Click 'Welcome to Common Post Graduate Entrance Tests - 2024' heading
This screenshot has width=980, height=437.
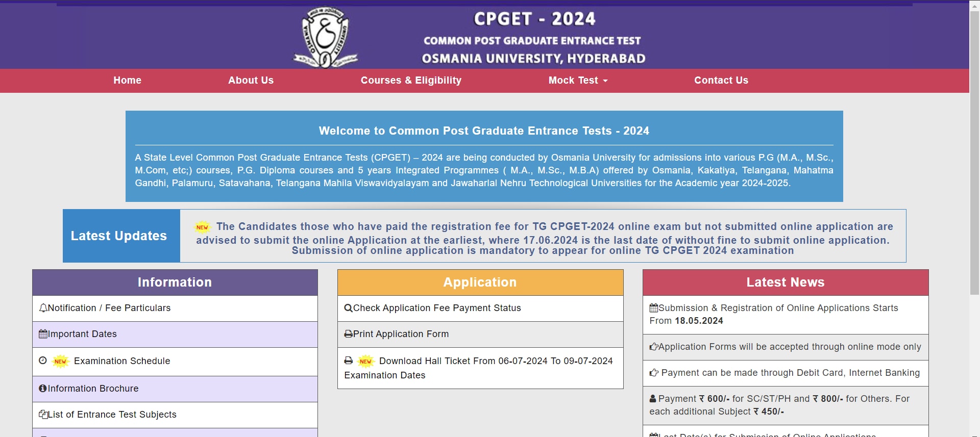(484, 131)
